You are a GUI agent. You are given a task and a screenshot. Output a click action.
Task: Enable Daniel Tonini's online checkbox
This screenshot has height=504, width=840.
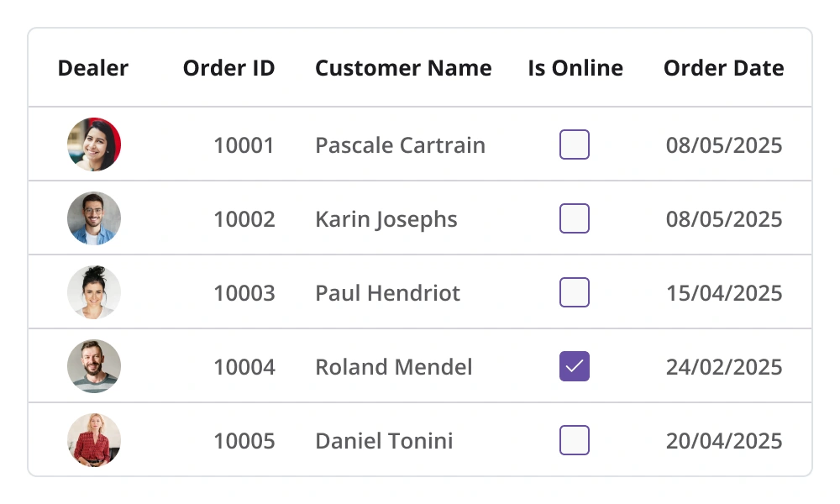[575, 440]
